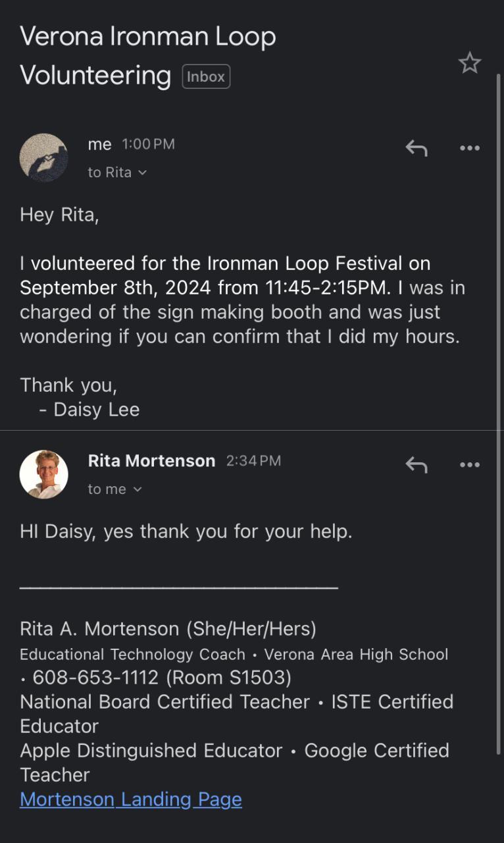Image resolution: width=504 pixels, height=843 pixels.
Task: Tap my sender avatar picture
Action: (44, 157)
